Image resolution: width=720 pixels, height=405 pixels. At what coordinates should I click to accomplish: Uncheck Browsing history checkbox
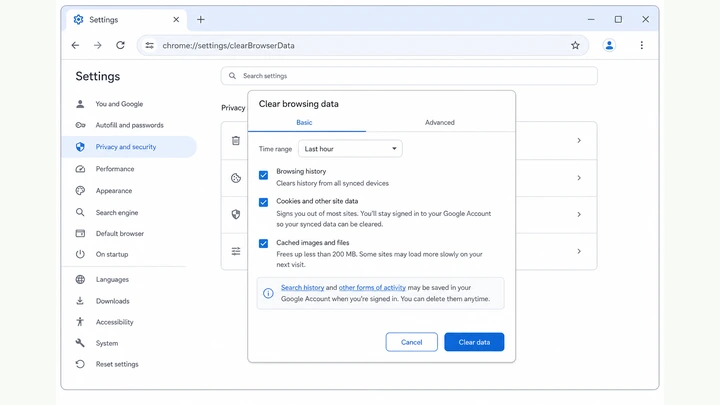263,175
